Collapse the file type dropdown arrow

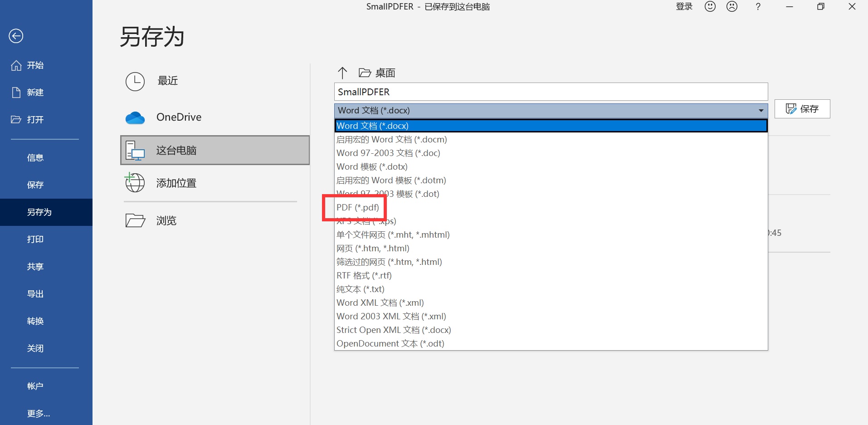[x=761, y=111]
